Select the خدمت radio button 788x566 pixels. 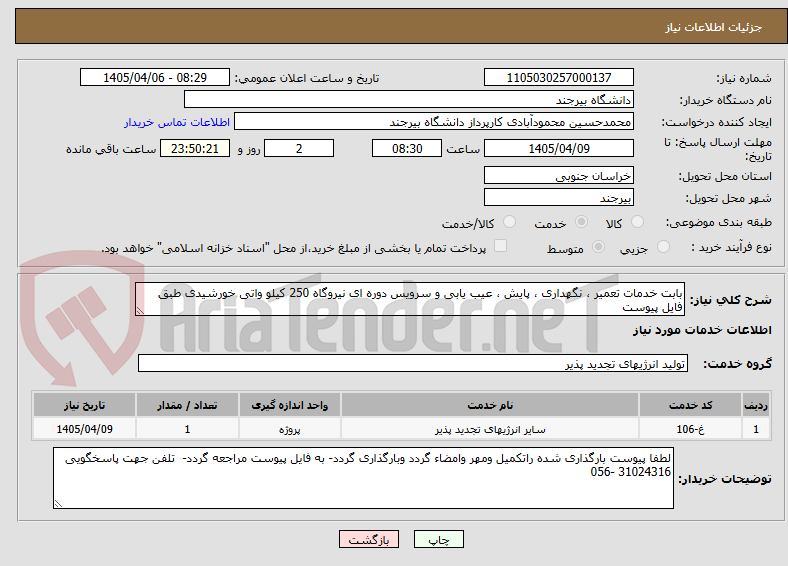(581, 222)
